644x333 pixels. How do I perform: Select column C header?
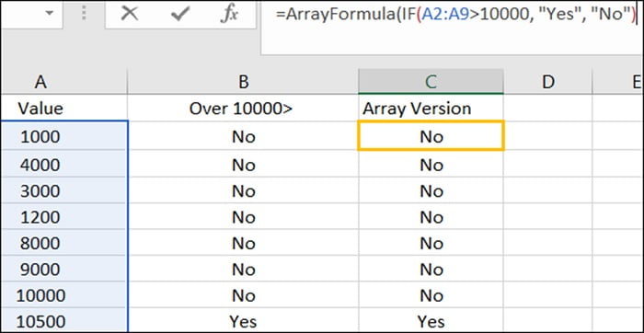click(x=431, y=82)
